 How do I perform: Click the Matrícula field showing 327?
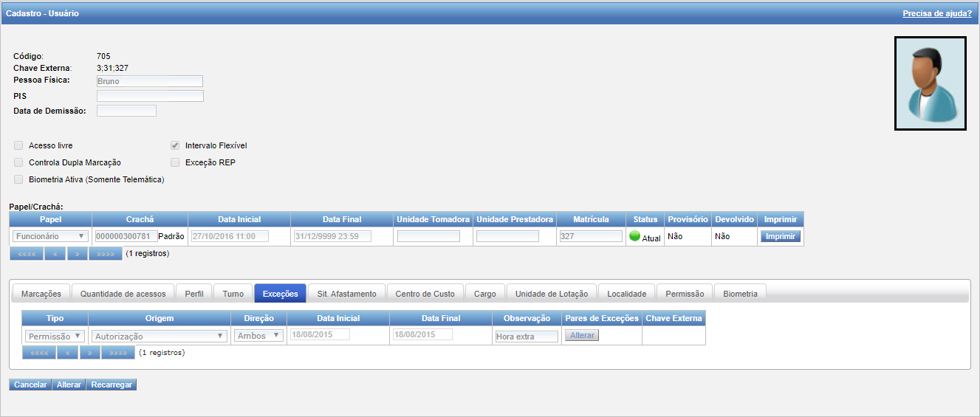591,236
